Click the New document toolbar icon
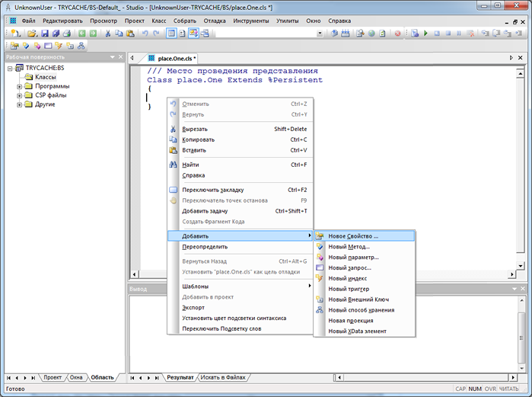 [15, 34]
